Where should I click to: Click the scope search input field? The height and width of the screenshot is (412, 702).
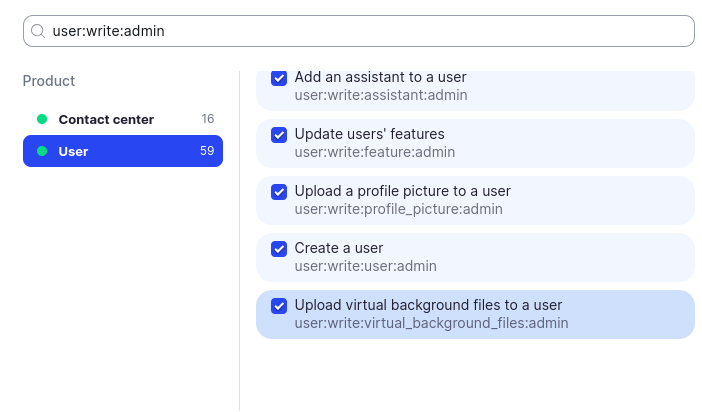pos(360,31)
